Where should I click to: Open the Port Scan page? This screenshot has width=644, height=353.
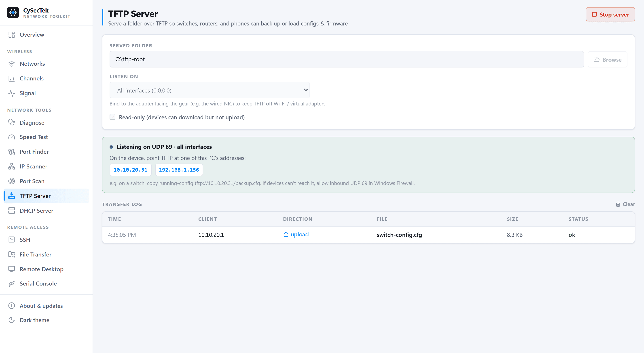coord(46,181)
